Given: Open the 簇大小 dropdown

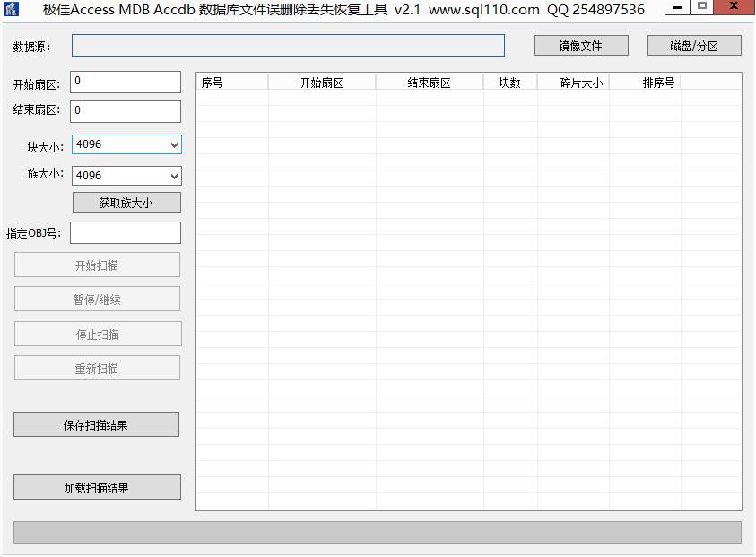Looking at the screenshot, I should [x=126, y=176].
